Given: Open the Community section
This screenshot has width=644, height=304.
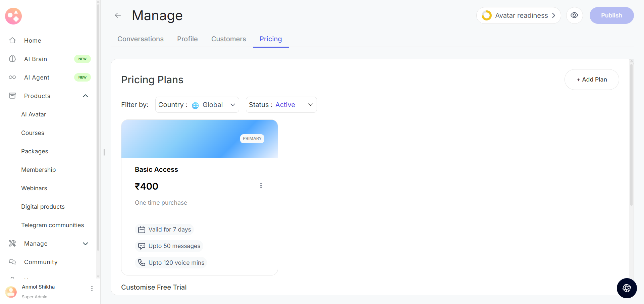Looking at the screenshot, I should point(41,262).
